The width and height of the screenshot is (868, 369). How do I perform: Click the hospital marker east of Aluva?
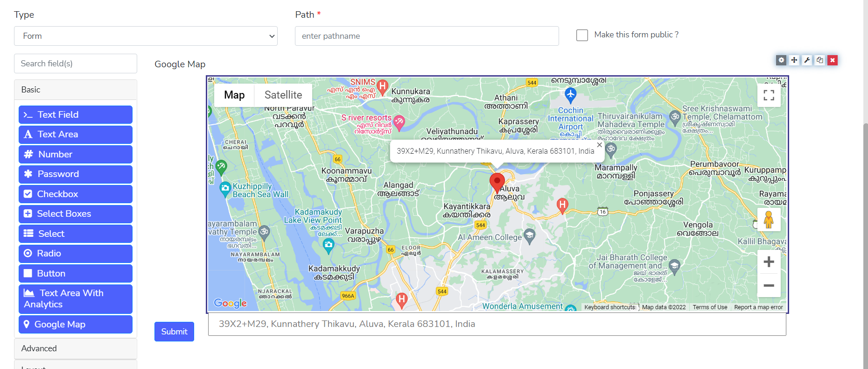(562, 206)
